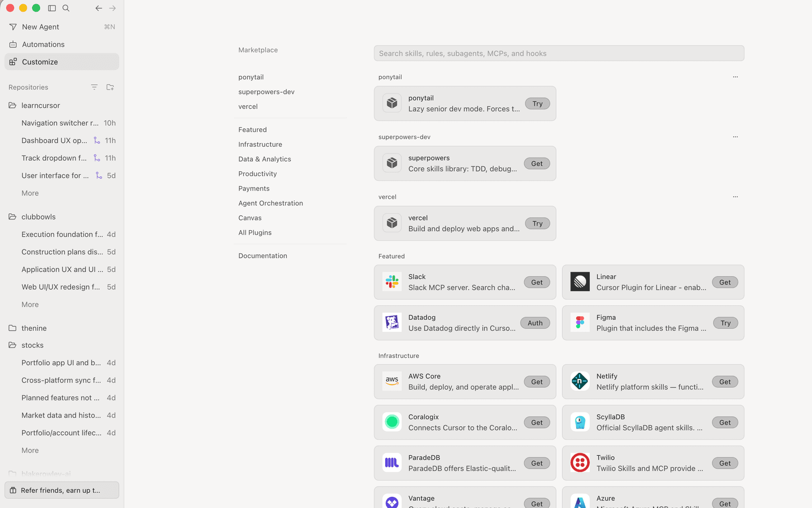
Task: Click the Linear logo icon
Action: tap(580, 282)
